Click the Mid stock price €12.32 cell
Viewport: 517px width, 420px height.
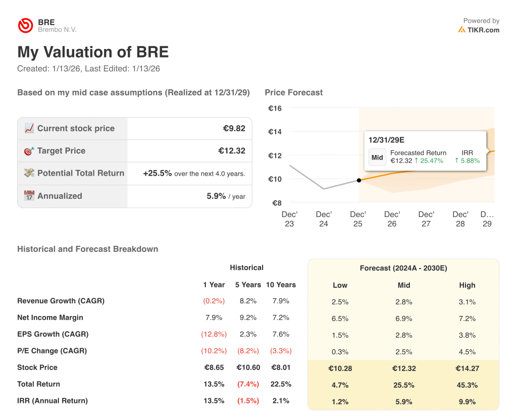(404, 369)
